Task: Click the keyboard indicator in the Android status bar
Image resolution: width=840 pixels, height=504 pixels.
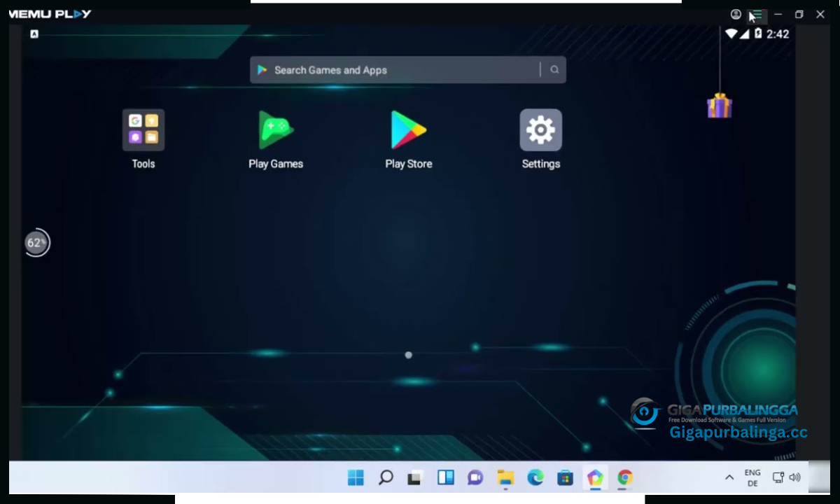Action: pyautogui.click(x=34, y=34)
